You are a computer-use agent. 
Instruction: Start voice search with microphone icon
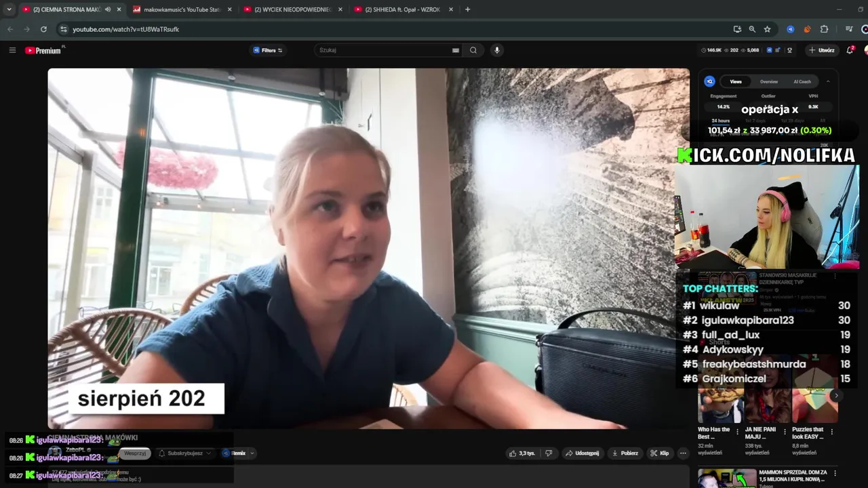[496, 50]
